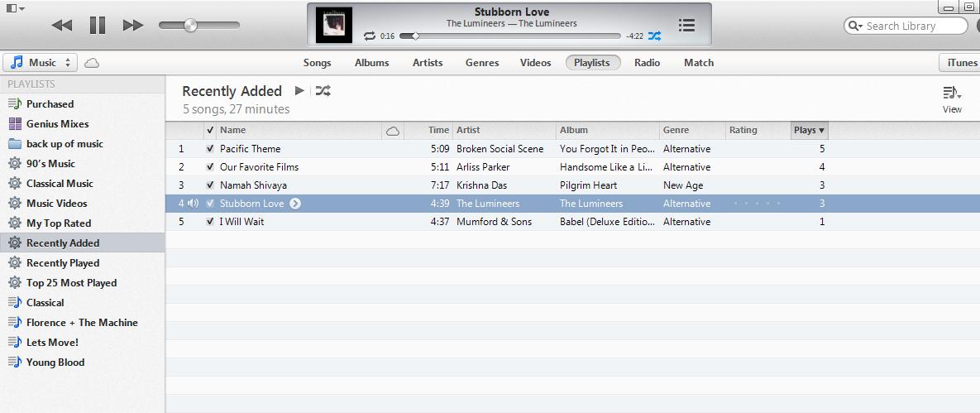This screenshot has height=413, width=980.
Task: Toggle repeat in the now playing display
Action: pos(369,36)
